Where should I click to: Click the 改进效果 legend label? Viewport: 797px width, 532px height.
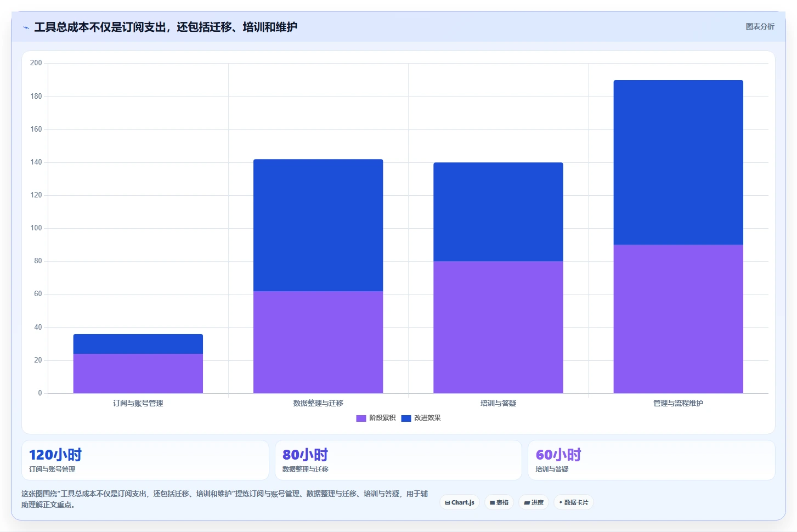pyautogui.click(x=427, y=418)
